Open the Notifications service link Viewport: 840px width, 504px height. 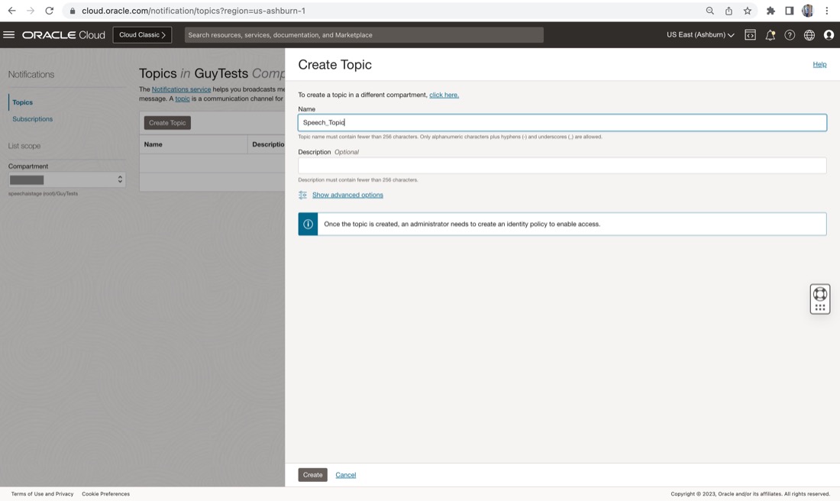[x=181, y=89]
